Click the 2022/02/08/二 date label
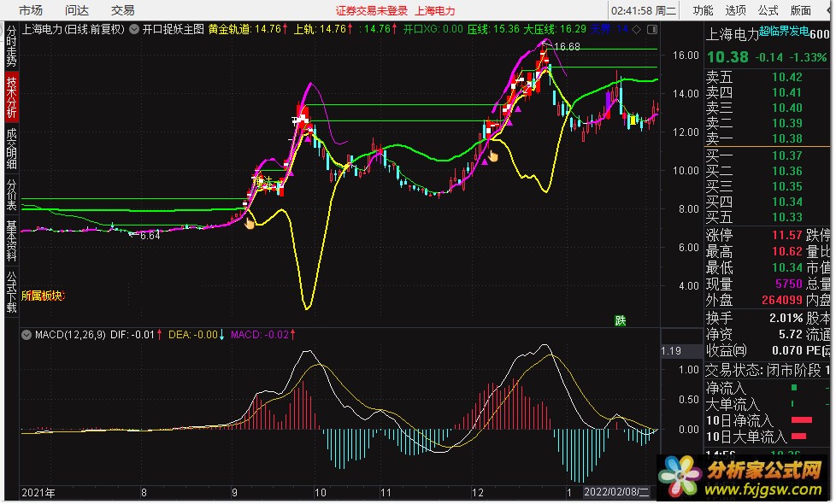Screen dimensions: 836x504 pos(616,492)
